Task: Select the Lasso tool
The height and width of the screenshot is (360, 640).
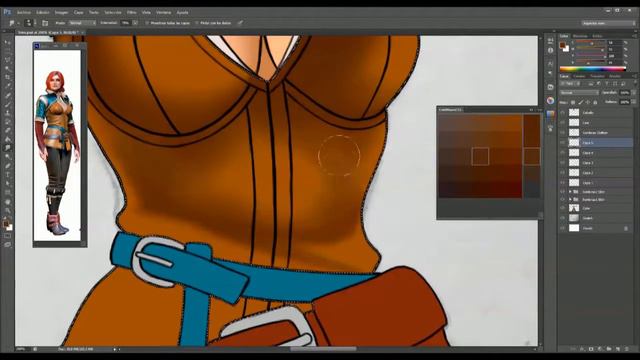Action: [x=7, y=60]
